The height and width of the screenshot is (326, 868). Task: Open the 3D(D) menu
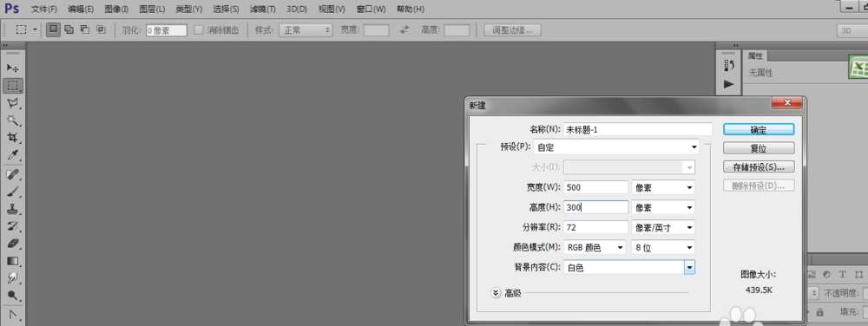coord(297,10)
